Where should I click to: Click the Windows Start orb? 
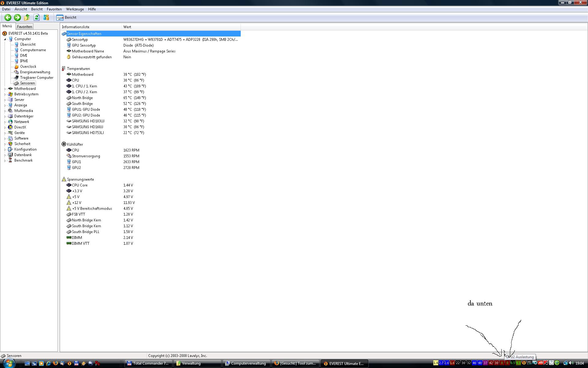pyautogui.click(x=9, y=363)
